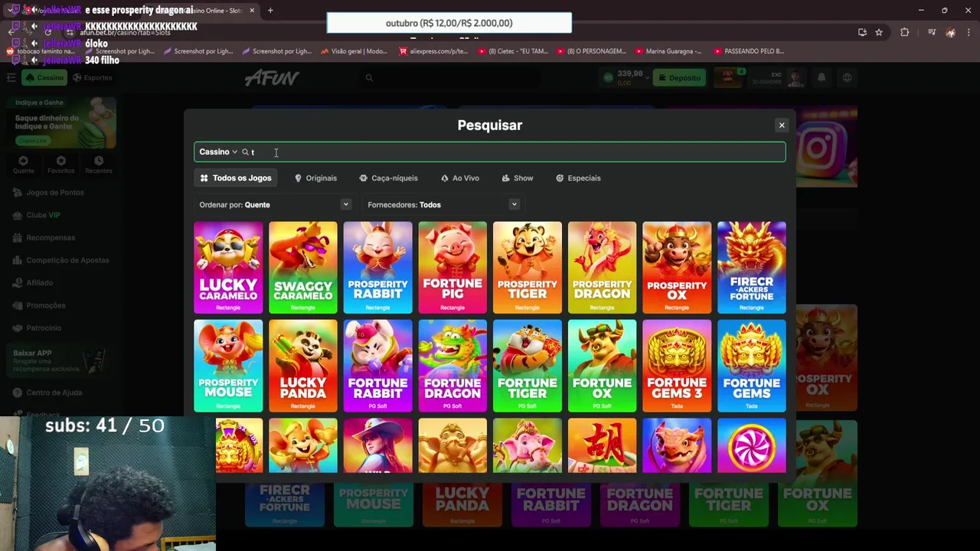
Task: Open the aliexpress.com bookmark
Action: click(433, 51)
